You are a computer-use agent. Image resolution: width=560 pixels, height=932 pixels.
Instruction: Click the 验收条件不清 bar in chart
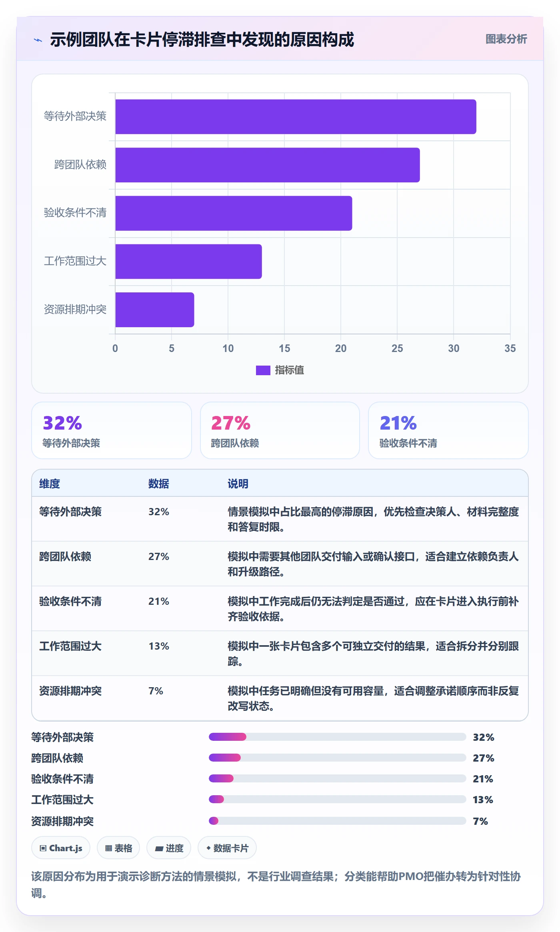(x=234, y=213)
